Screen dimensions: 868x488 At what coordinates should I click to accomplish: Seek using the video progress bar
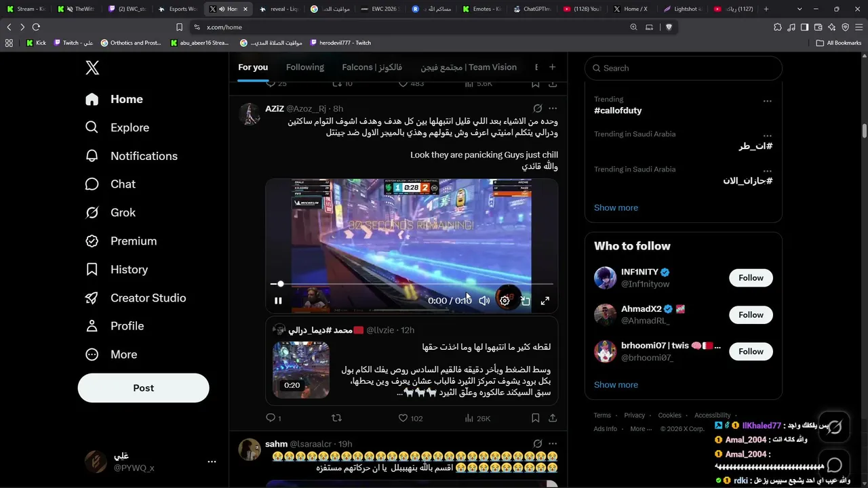pyautogui.click(x=412, y=284)
